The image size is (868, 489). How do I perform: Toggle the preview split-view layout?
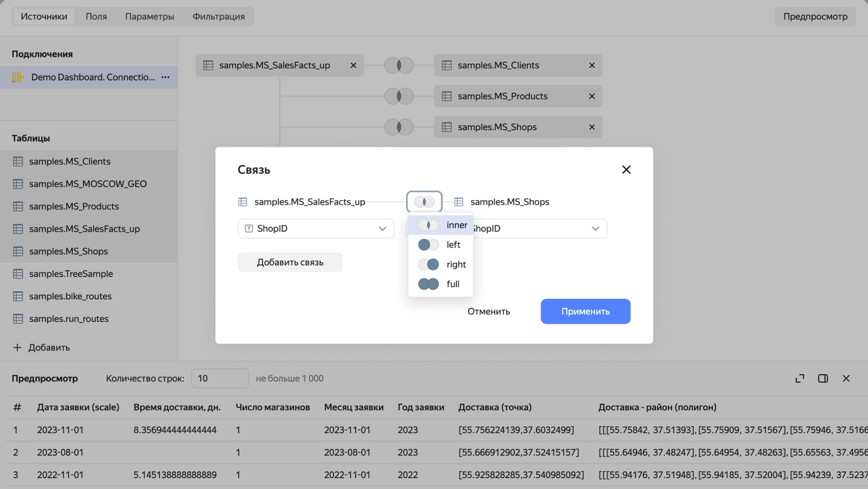click(x=823, y=378)
